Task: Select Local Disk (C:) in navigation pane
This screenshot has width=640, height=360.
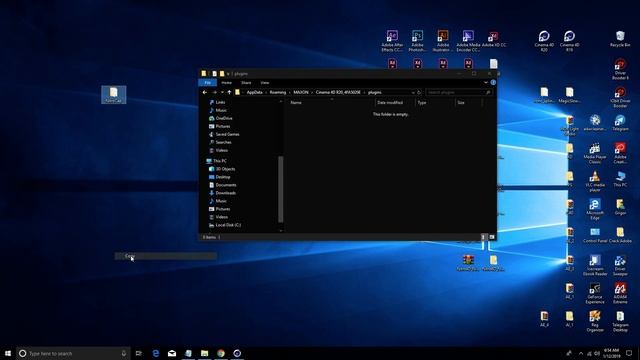Action: point(225,225)
